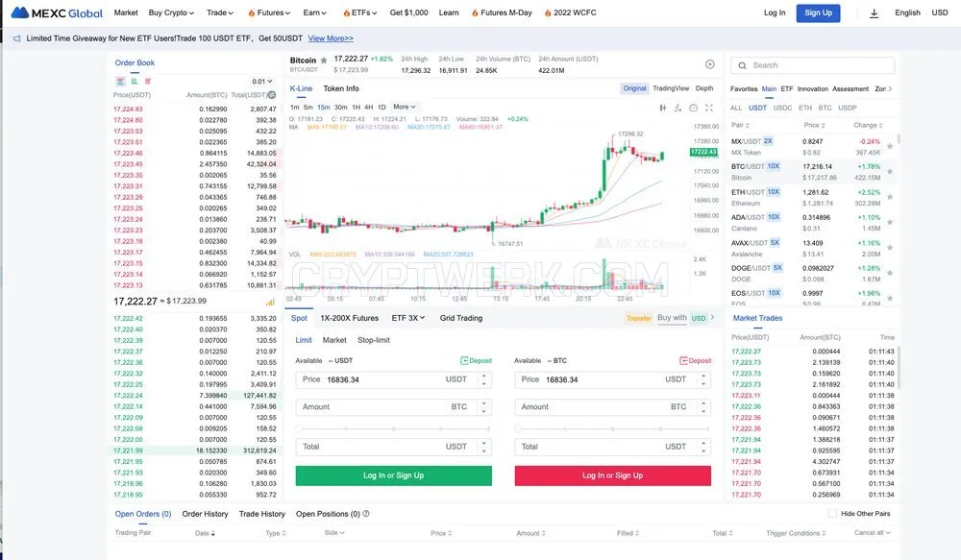961x560 pixels.
Task: Click the sell amount percentage slider
Action: coord(612,428)
